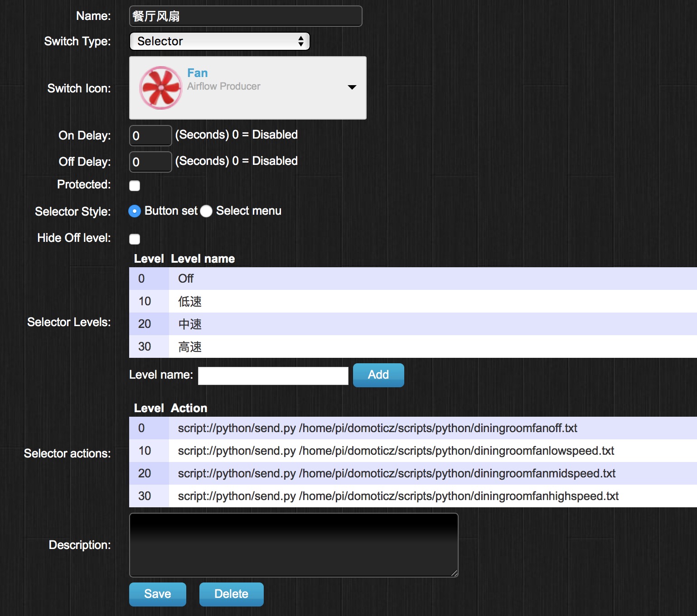
Task: Select the diningroomfanhighspeed.txt action row
Action: (x=413, y=496)
